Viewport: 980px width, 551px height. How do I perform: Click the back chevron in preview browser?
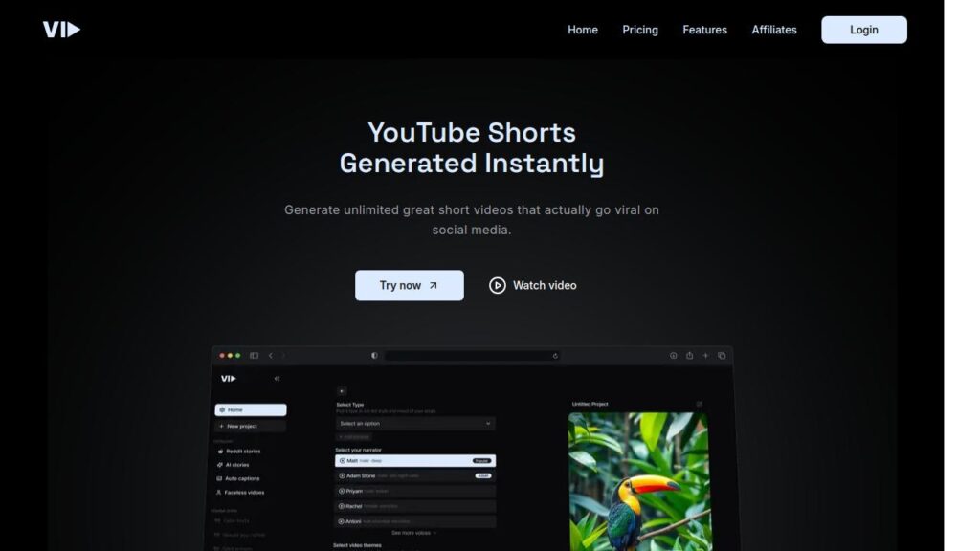[271, 356]
